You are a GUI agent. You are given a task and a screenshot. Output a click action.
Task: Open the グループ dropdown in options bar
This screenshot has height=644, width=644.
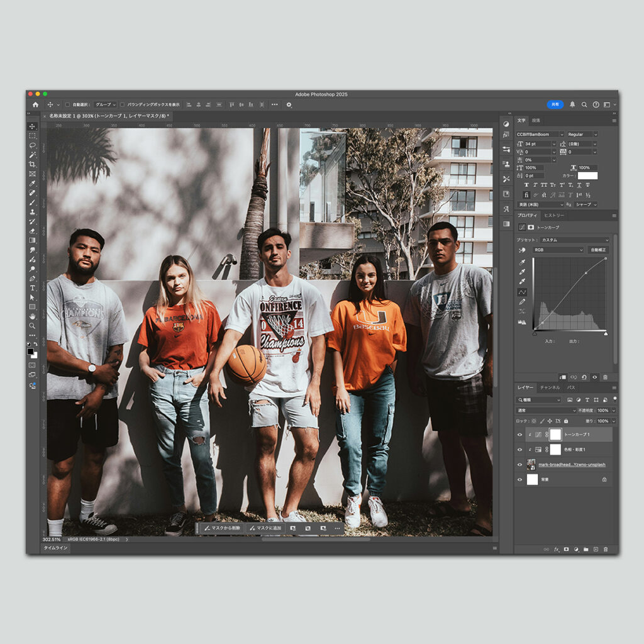105,105
